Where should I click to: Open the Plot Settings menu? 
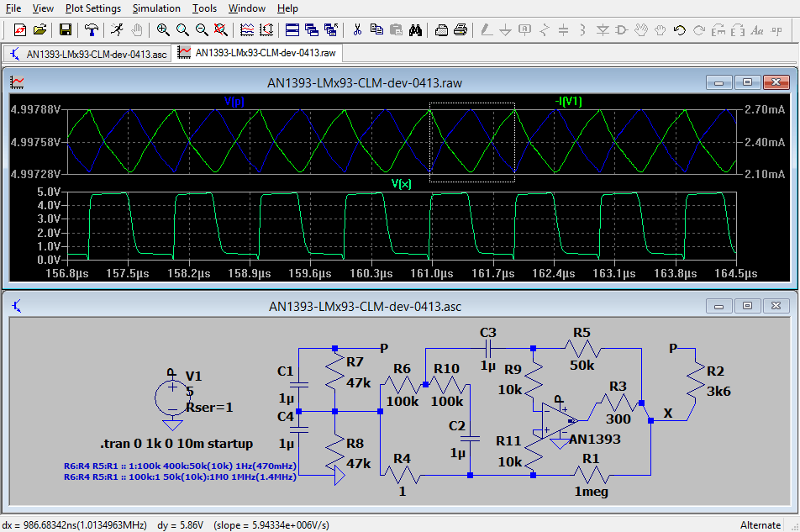(x=93, y=8)
